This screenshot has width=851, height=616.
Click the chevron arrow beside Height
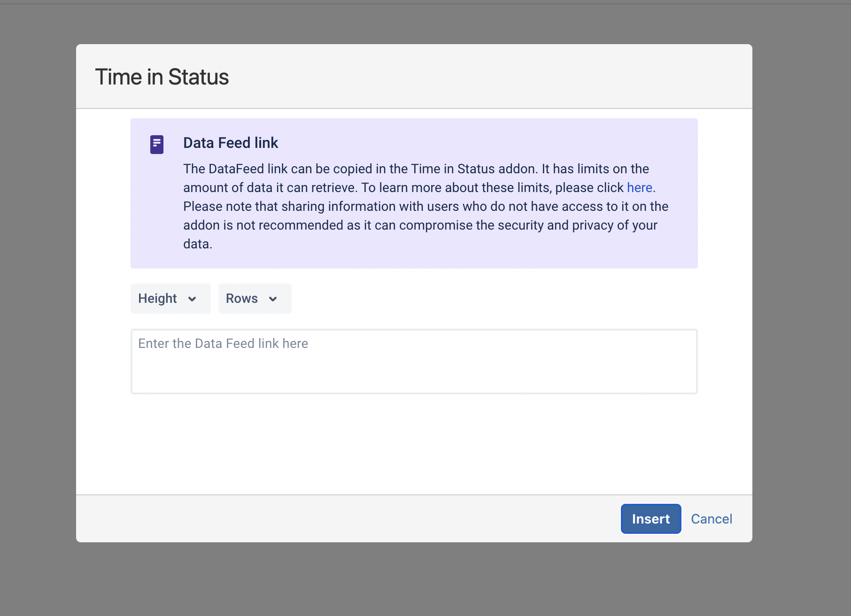(x=192, y=299)
